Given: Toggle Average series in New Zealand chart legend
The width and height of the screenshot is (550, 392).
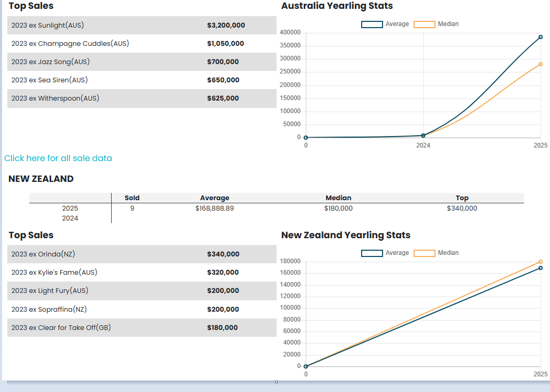Looking at the screenshot, I should (x=385, y=253).
